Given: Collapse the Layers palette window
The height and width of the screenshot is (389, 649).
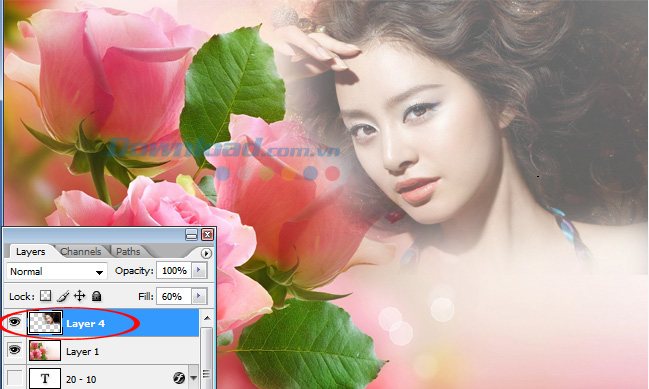Looking at the screenshot, I should click(x=191, y=235).
